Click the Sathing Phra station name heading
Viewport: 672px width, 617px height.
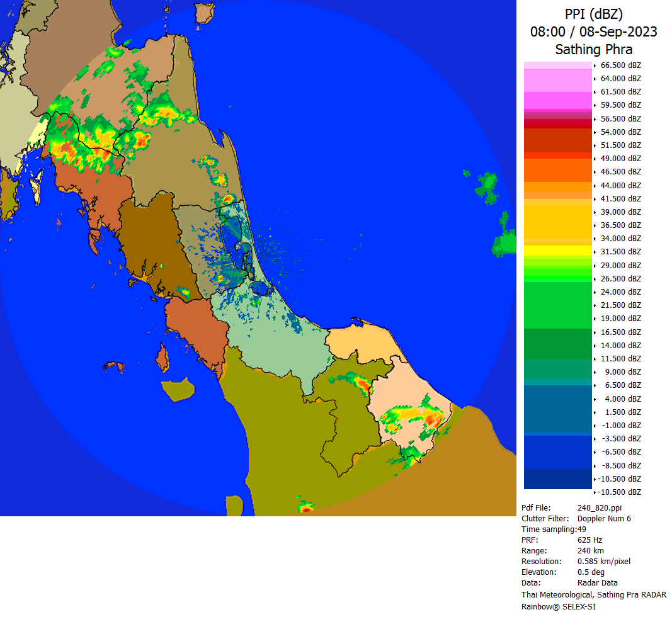(x=593, y=49)
